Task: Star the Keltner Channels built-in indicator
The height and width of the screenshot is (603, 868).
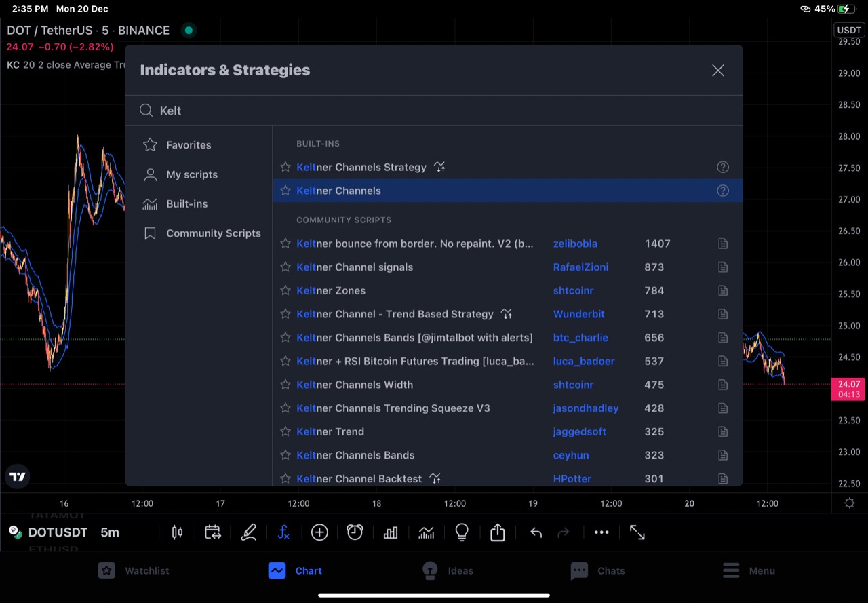Action: (285, 191)
